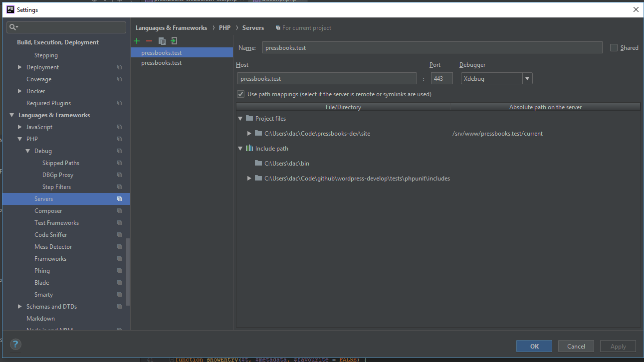644x362 pixels.
Task: Select second pressbooks.test server in list
Action: coord(161,63)
